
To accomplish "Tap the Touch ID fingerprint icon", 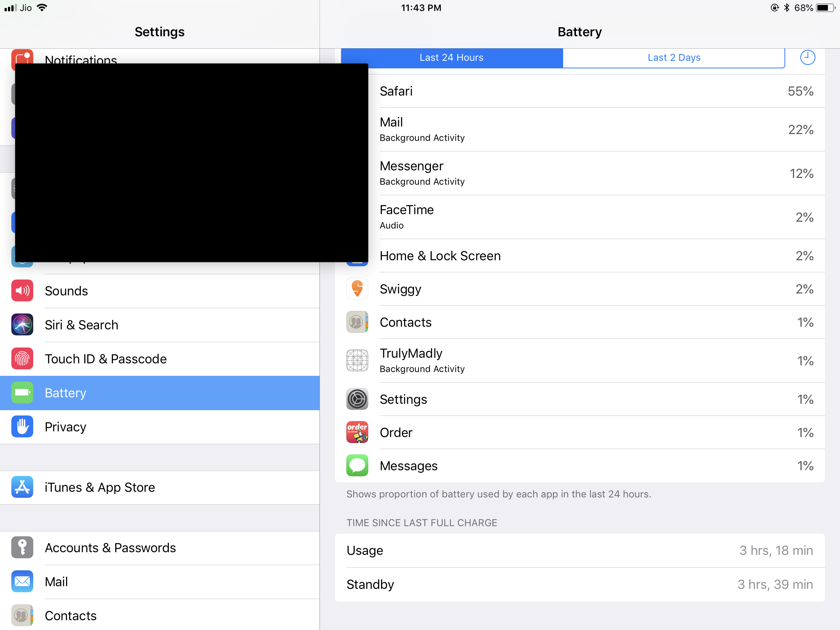I will coord(22,358).
